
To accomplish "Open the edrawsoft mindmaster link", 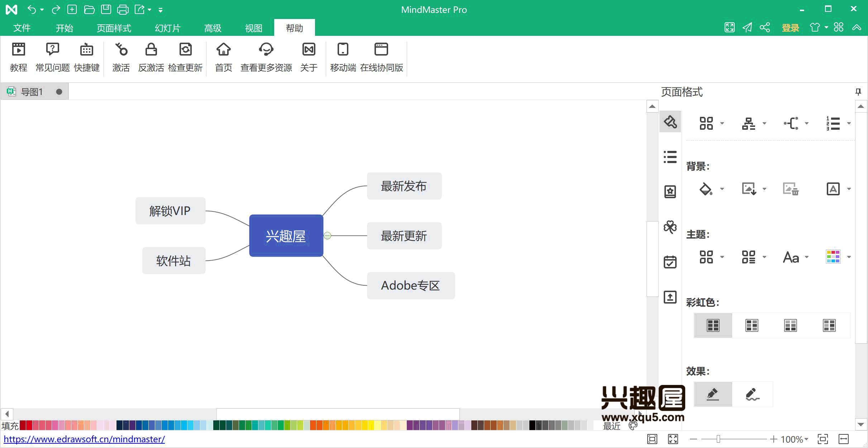I will (84, 439).
